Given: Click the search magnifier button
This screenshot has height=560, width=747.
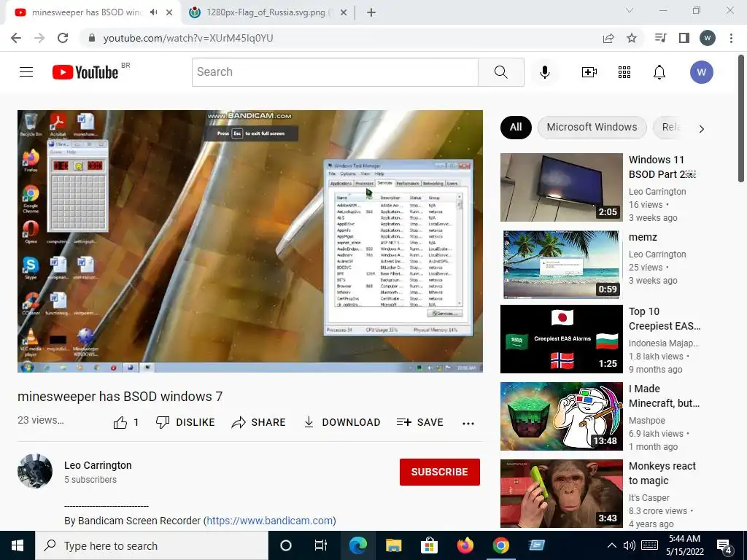Looking at the screenshot, I should pyautogui.click(x=500, y=72).
